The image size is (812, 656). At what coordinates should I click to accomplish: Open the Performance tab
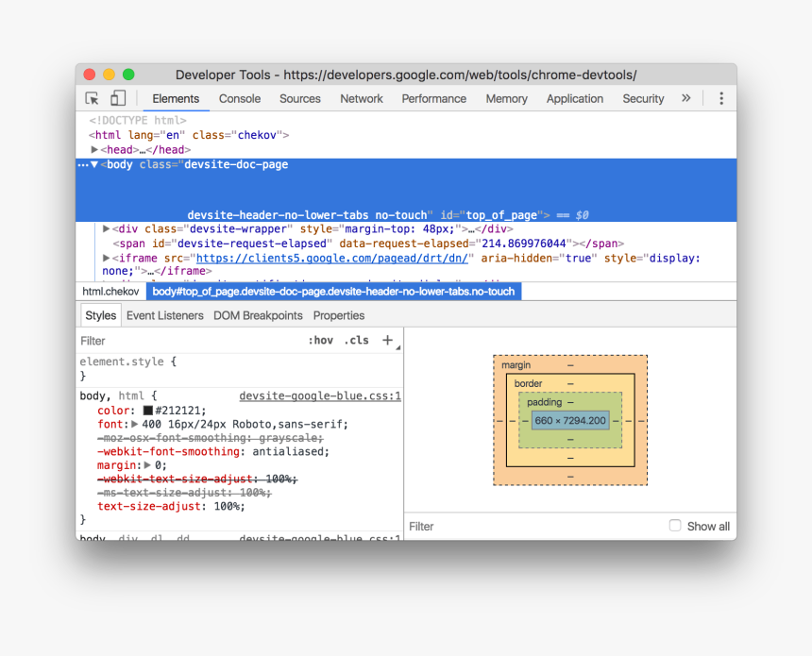pos(434,98)
